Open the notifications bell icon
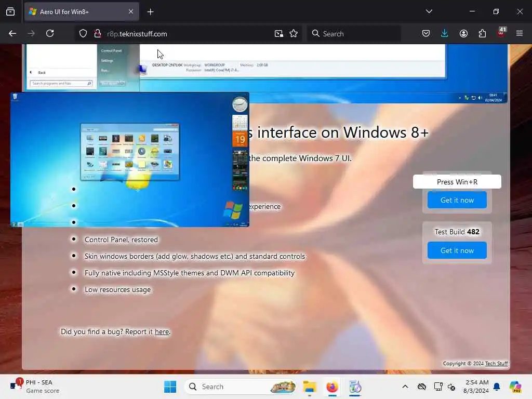 click(x=497, y=387)
